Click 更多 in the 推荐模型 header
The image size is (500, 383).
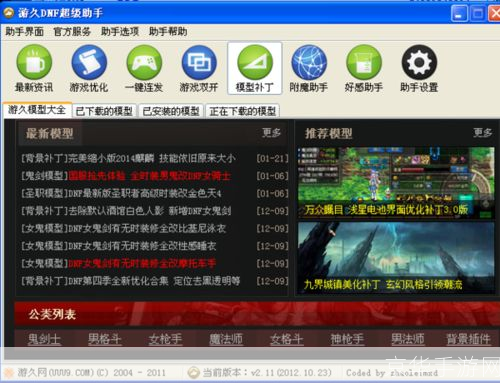[x=483, y=133]
